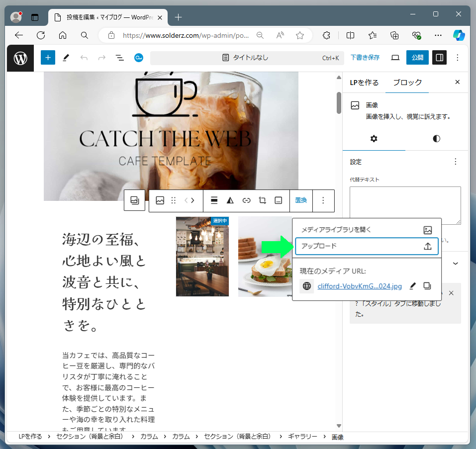Viewport: 476px width, 449px height.
Task: Add a caption to the image
Action: click(x=279, y=200)
